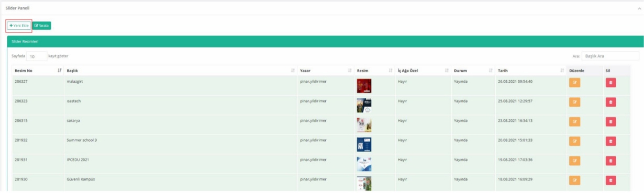Sort table by Başlık column
The width and height of the screenshot is (644, 193).
point(181,70)
